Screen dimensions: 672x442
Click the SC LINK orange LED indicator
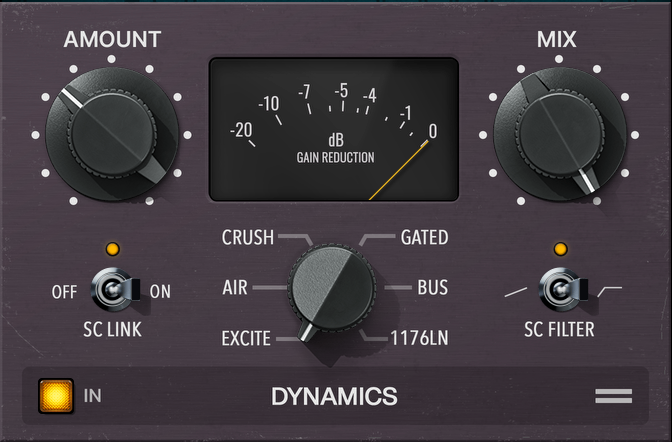(x=113, y=249)
